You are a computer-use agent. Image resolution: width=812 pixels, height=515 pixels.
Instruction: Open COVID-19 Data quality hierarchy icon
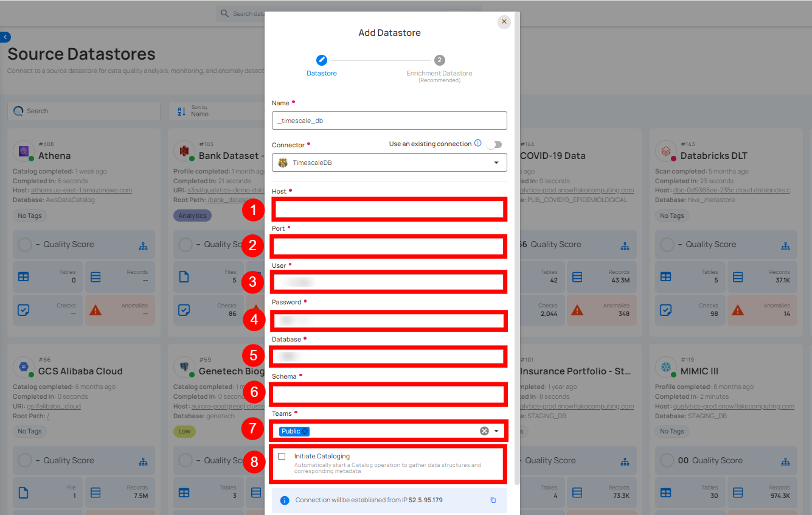[625, 247]
